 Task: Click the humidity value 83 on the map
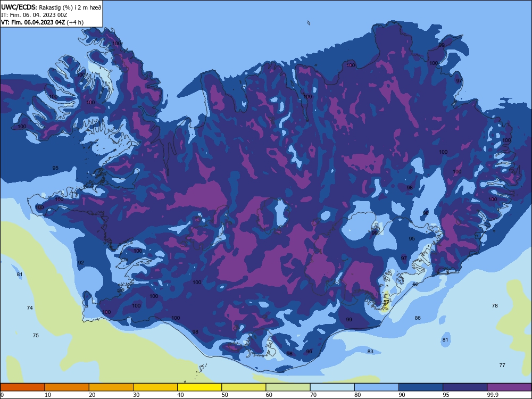pyautogui.click(x=370, y=352)
